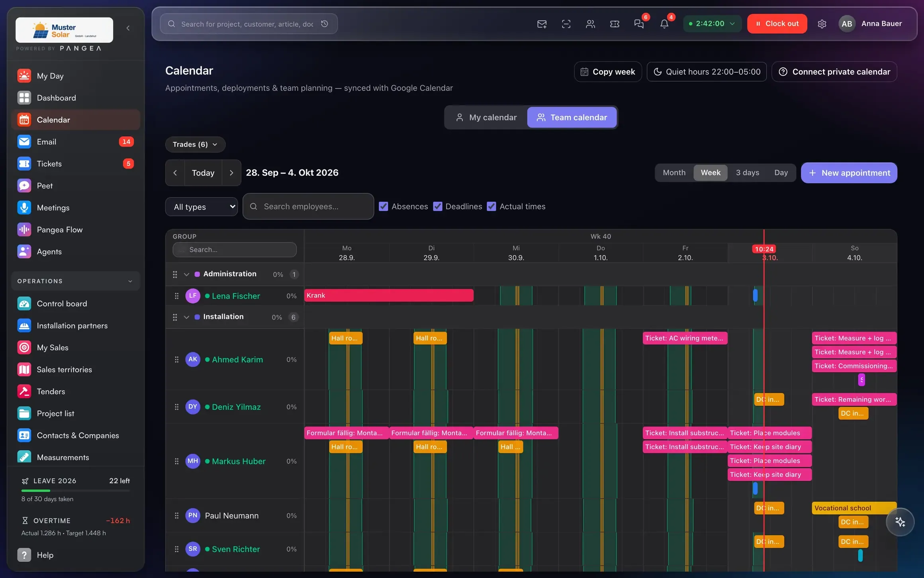Click the Copy week button
This screenshot has height=578, width=924.
click(x=608, y=72)
